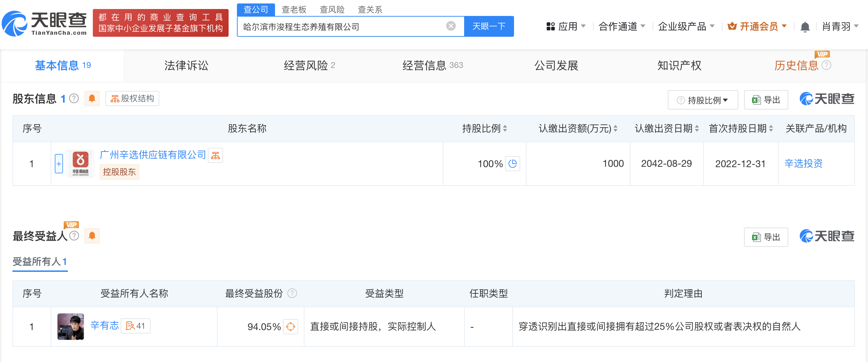Click the 控股股东 tag
868x362 pixels.
(x=119, y=172)
